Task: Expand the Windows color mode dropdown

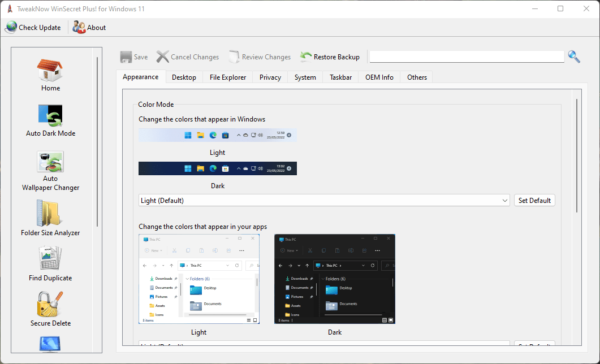Action: pos(324,200)
